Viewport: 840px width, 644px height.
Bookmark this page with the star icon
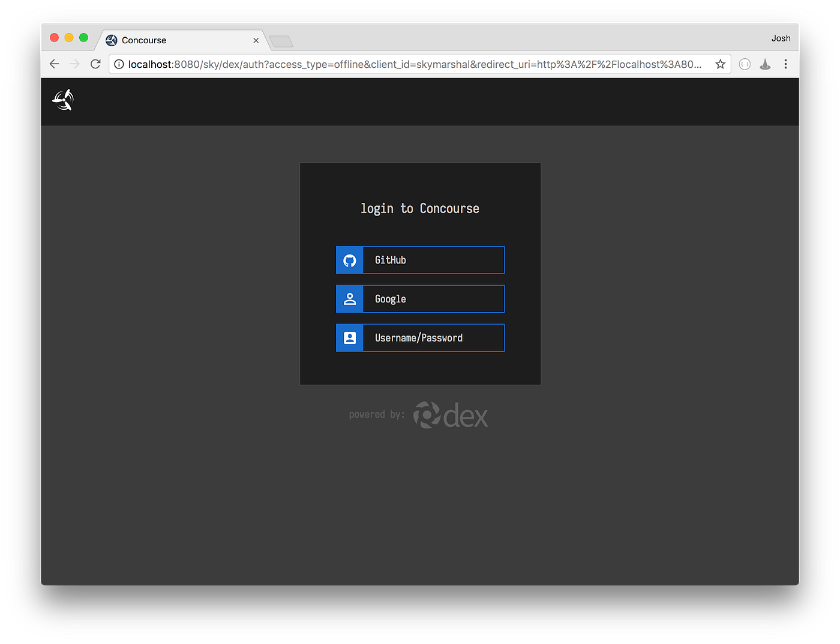point(720,64)
